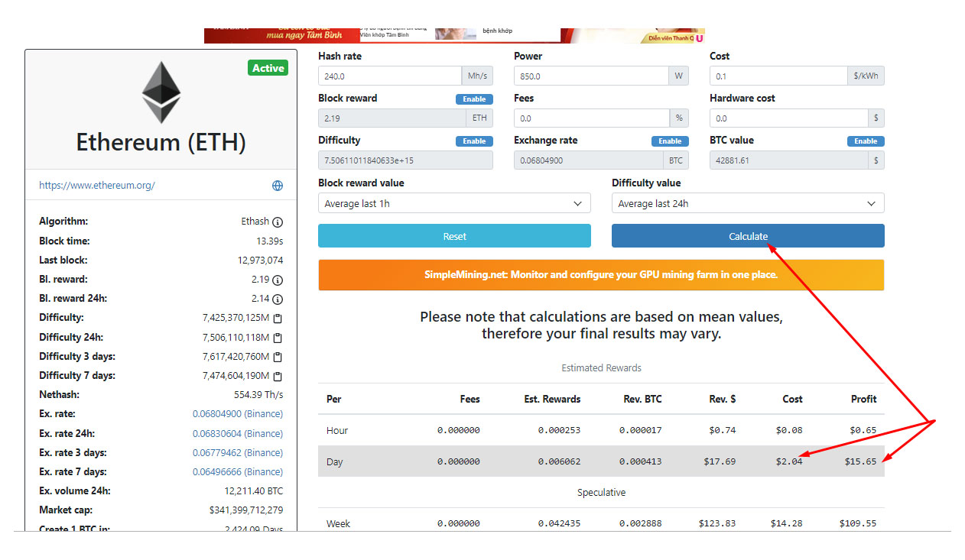Click the Last block 12,973,074 value
The height and width of the screenshot is (560, 965).
[x=260, y=261]
